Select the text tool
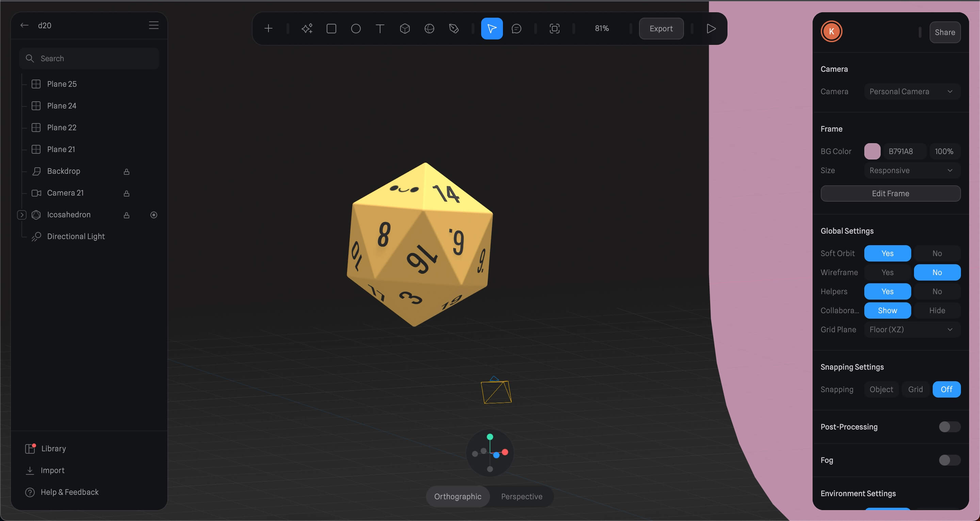The width and height of the screenshot is (980, 521). coord(380,29)
